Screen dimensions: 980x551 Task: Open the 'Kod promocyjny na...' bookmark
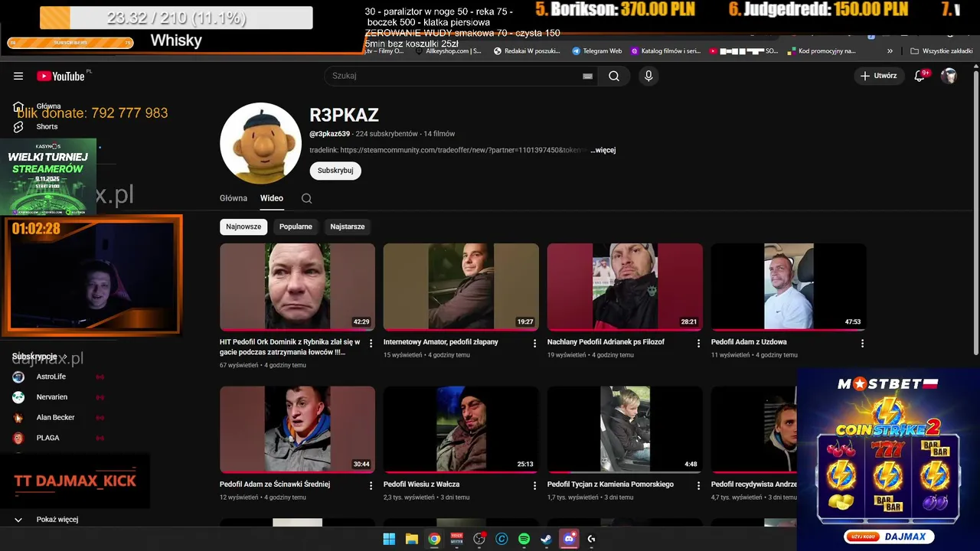click(822, 51)
